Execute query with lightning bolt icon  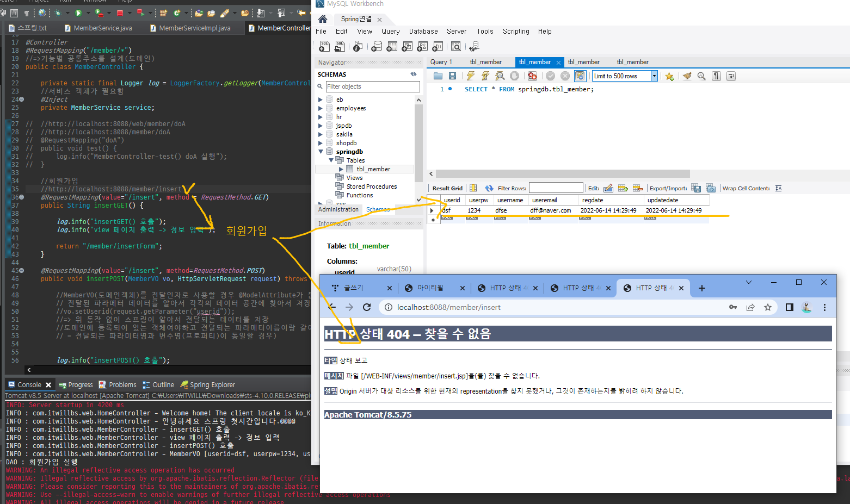[471, 76]
